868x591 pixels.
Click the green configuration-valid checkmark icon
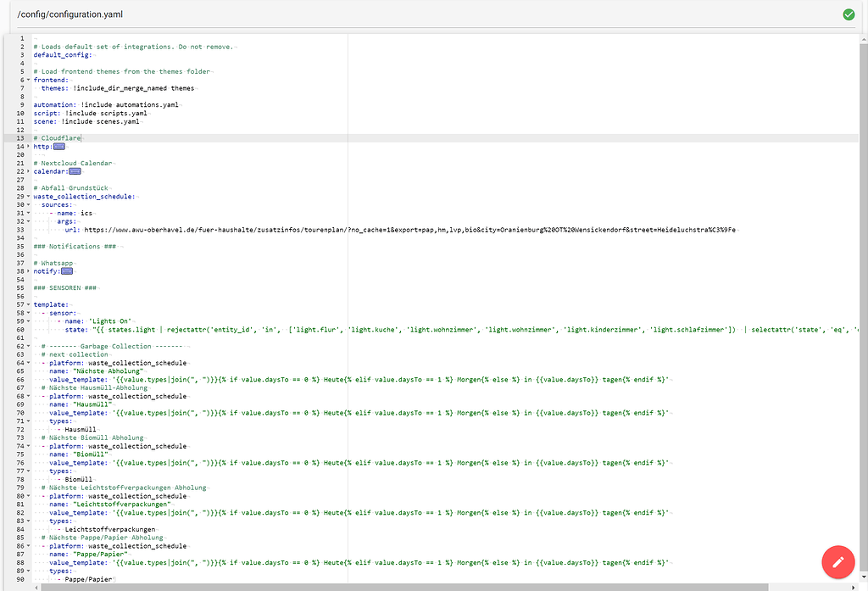[848, 14]
